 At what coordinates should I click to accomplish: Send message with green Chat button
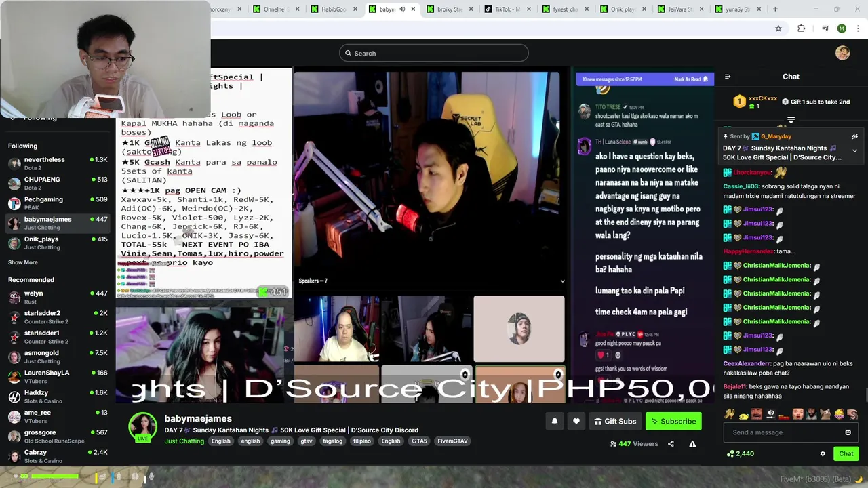pyautogui.click(x=846, y=453)
